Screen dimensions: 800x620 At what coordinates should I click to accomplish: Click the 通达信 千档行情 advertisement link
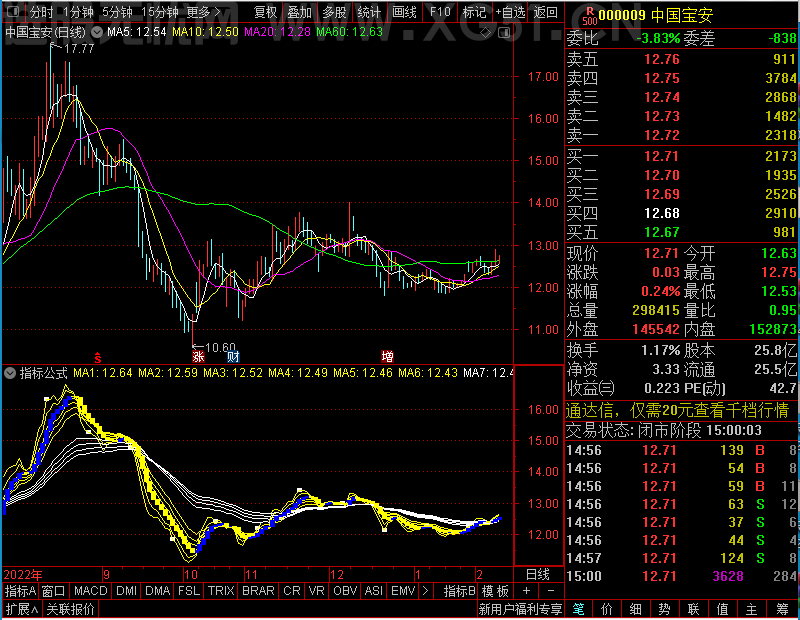point(677,410)
